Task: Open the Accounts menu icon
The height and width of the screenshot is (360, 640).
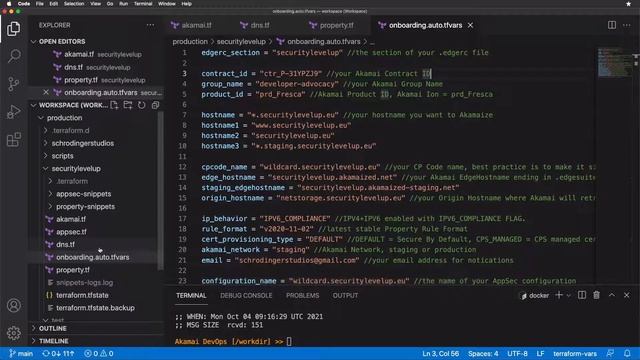Action: 13,305
